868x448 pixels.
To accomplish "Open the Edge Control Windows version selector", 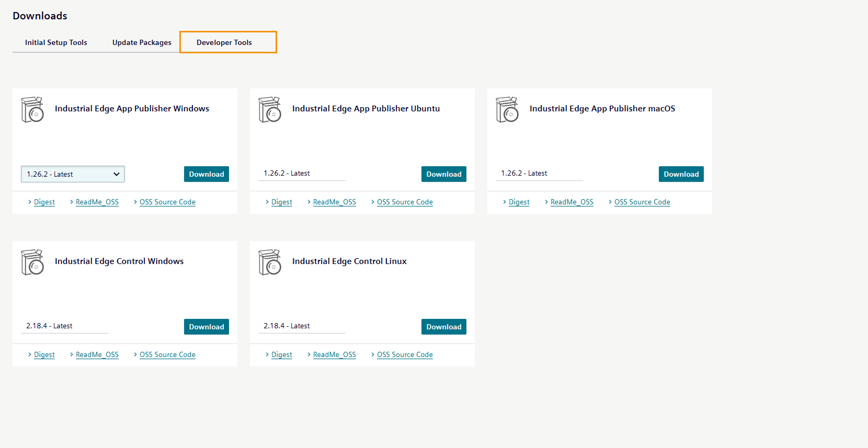I will (64, 326).
